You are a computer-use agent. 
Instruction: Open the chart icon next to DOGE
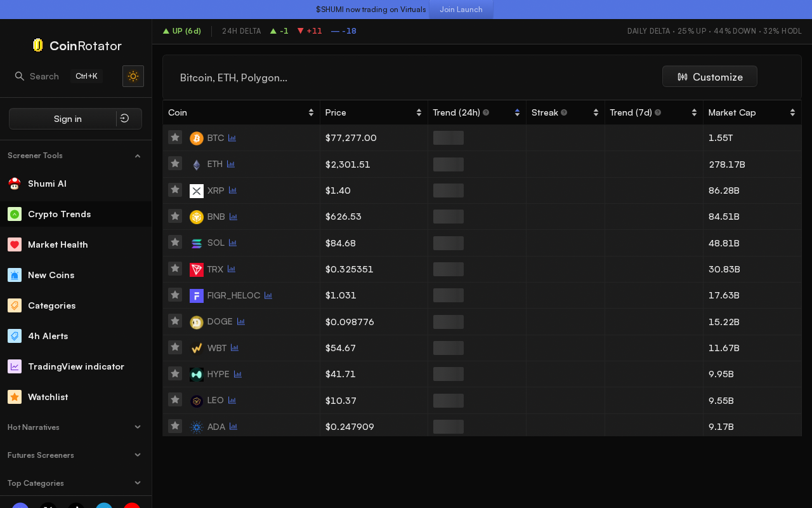point(241,322)
